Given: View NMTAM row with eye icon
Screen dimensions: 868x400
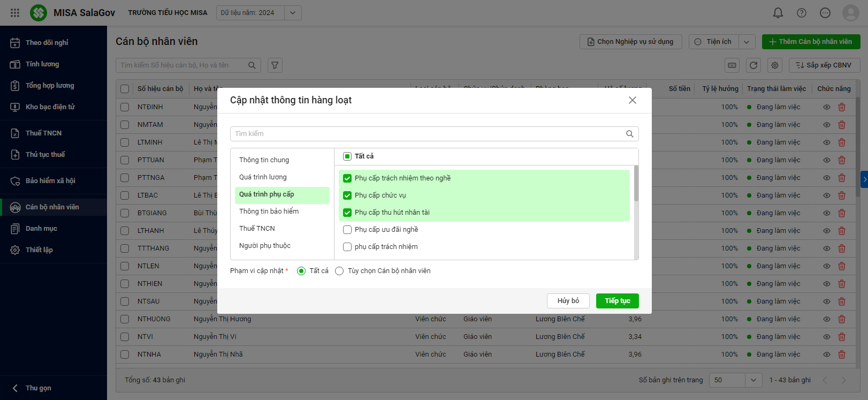Looking at the screenshot, I should click(826, 125).
